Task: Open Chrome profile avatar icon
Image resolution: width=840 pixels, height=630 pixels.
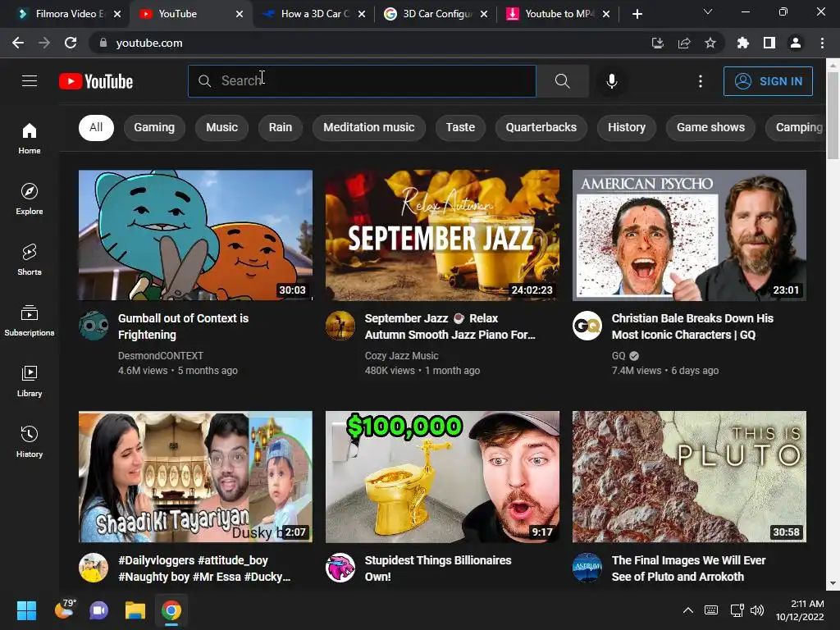Action: [x=796, y=43]
